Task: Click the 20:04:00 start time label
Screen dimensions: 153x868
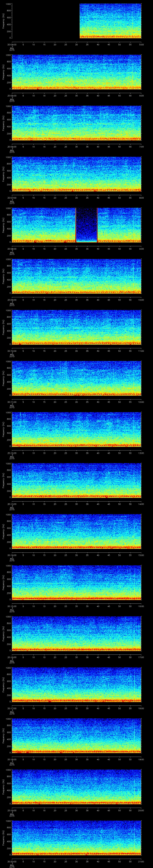Action: pyautogui.click(x=12, y=44)
